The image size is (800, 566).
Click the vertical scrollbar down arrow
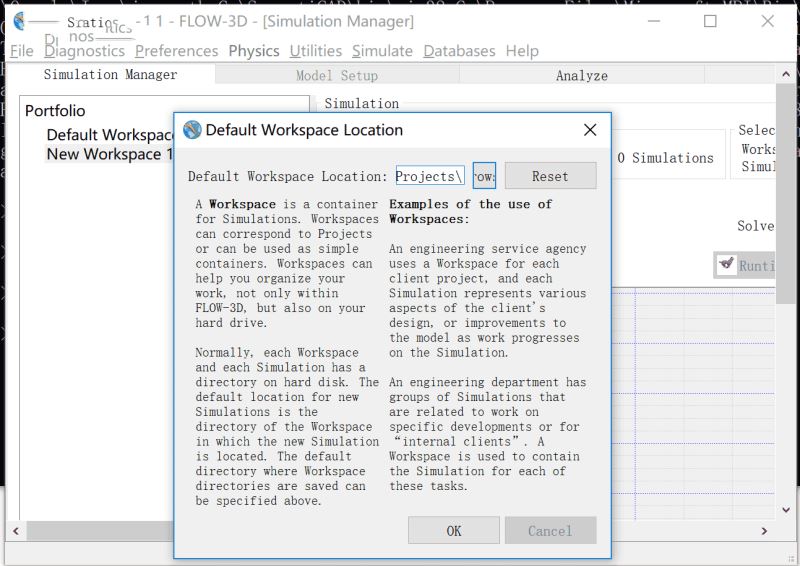point(786,509)
